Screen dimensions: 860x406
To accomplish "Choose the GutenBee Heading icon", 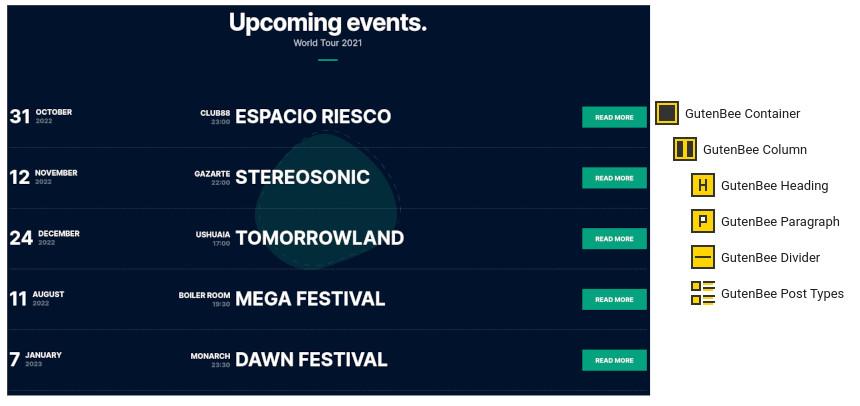I will 703,185.
